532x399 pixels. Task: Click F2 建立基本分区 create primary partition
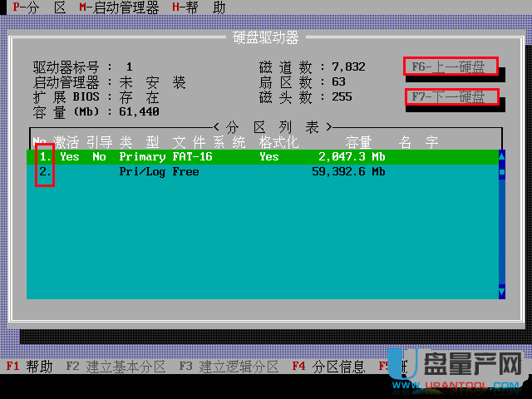(x=115, y=367)
